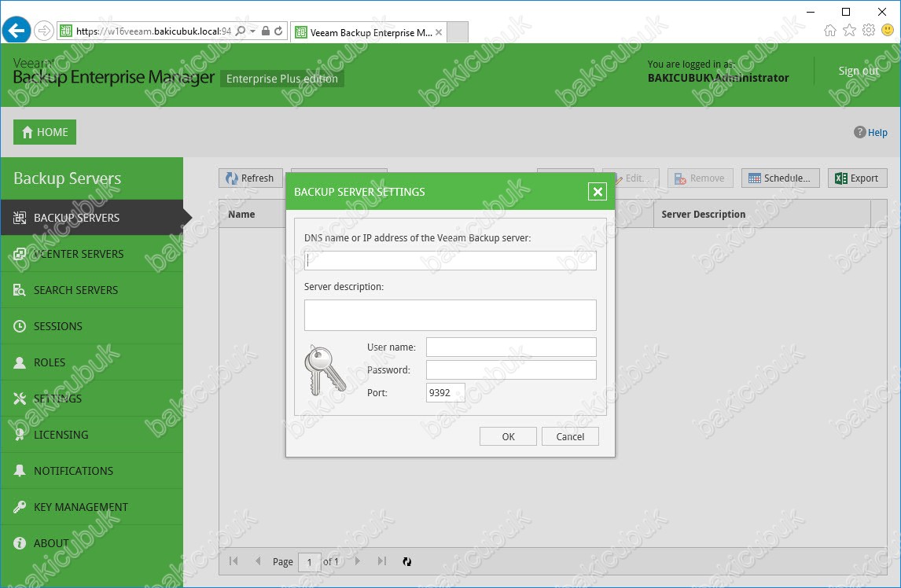Click the Backup Servers panel heading
This screenshot has height=588, width=901.
(x=68, y=178)
